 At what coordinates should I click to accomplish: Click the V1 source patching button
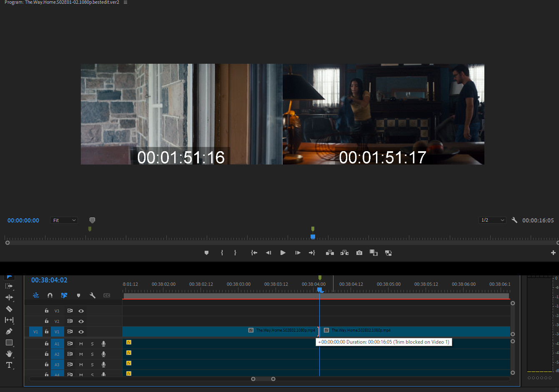point(35,332)
